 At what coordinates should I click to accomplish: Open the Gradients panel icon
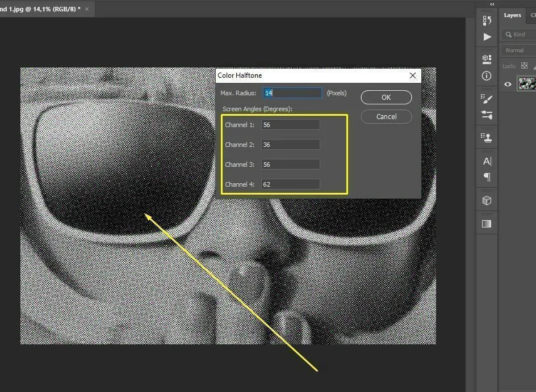coord(487,224)
